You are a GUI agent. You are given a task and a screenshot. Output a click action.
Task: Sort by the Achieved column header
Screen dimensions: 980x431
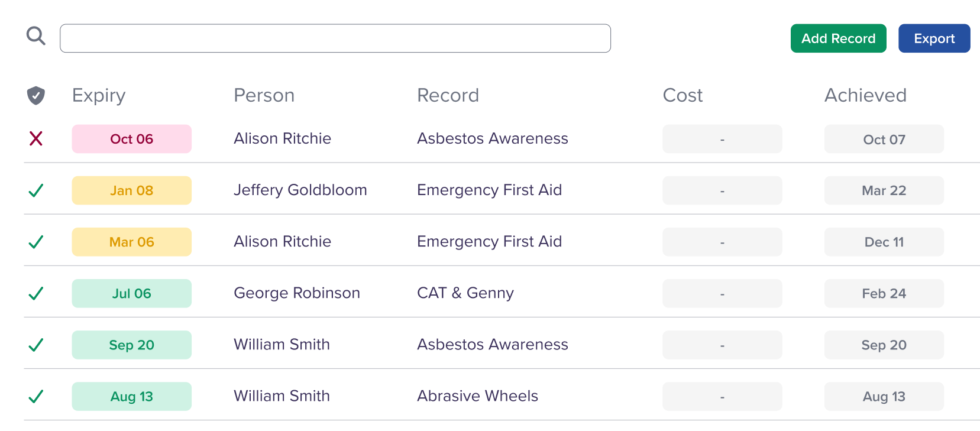point(865,95)
